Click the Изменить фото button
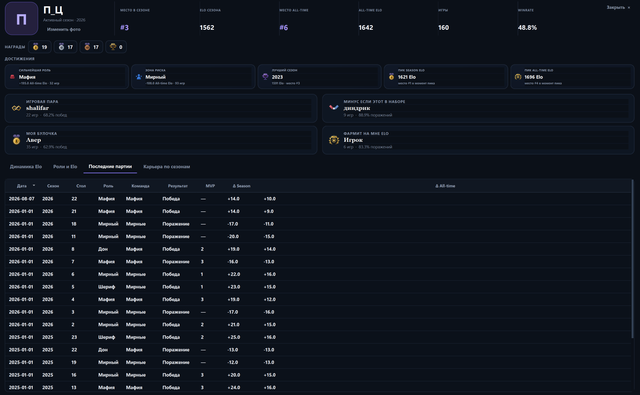Image resolution: width=640 pixels, height=395 pixels. tap(64, 29)
